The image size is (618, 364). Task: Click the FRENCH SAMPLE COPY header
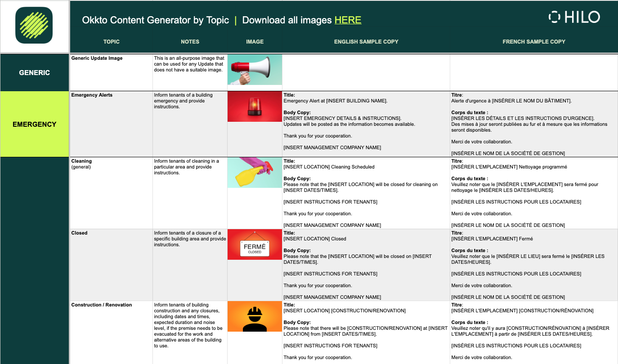tap(534, 42)
